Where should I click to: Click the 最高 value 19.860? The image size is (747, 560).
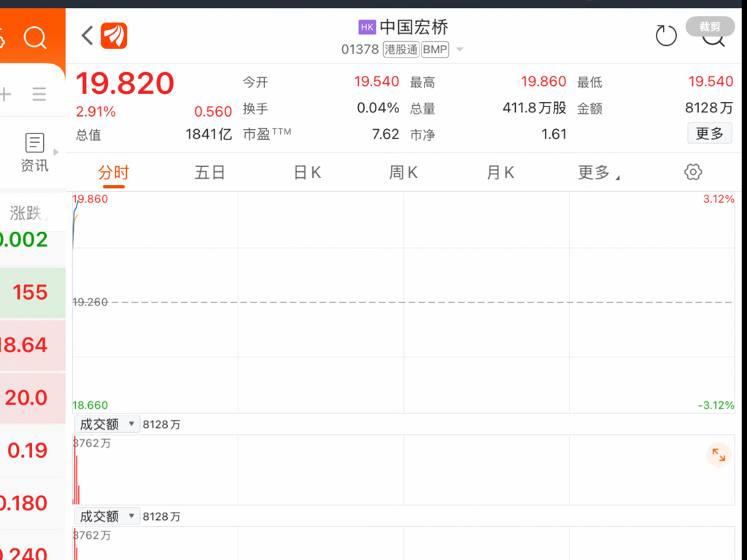(543, 82)
